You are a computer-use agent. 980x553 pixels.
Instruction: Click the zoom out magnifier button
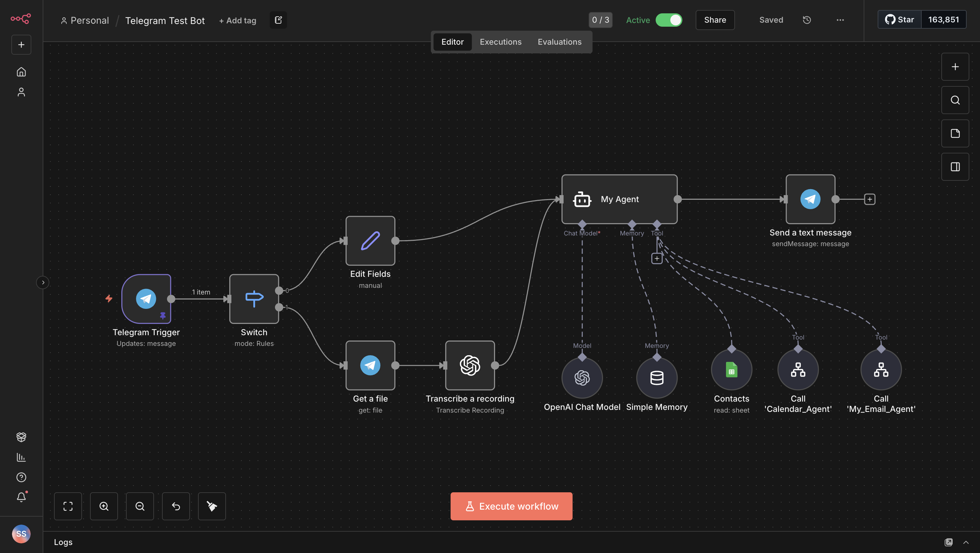140,506
